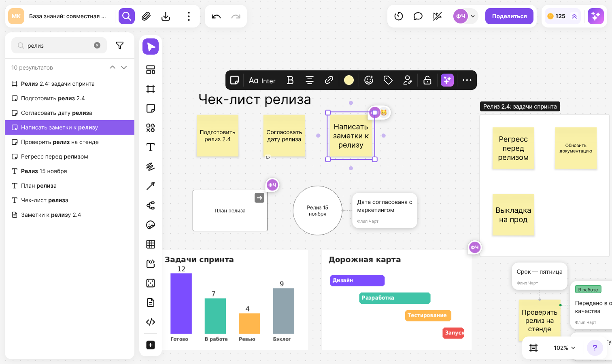The image size is (612, 364).
Task: Go to next search result arrow
Action: click(x=124, y=68)
